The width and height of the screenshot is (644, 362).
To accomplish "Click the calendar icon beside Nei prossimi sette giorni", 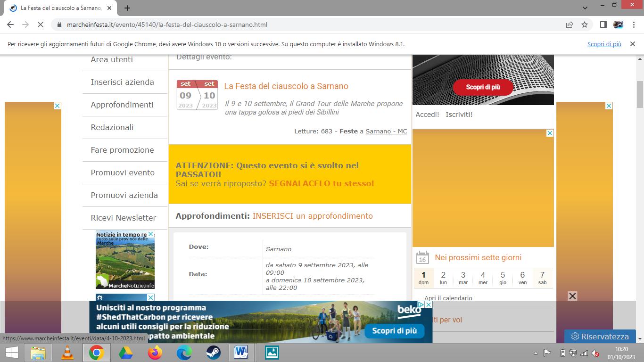I will point(422,257).
